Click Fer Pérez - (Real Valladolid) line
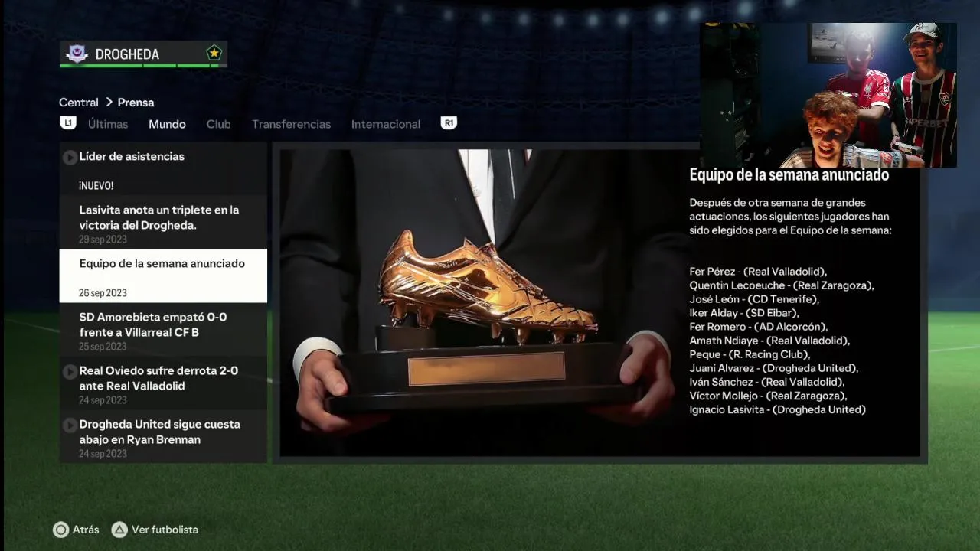The width and height of the screenshot is (980, 551). coord(758,272)
